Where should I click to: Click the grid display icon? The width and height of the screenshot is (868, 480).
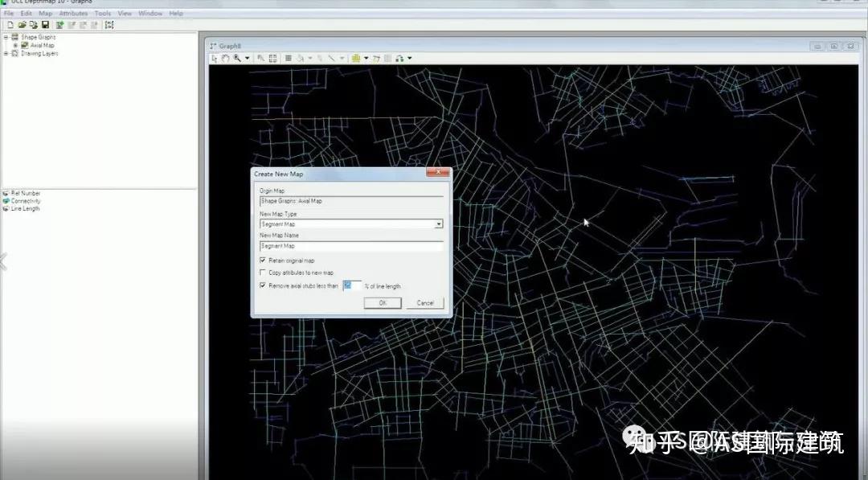pyautogui.click(x=287, y=58)
